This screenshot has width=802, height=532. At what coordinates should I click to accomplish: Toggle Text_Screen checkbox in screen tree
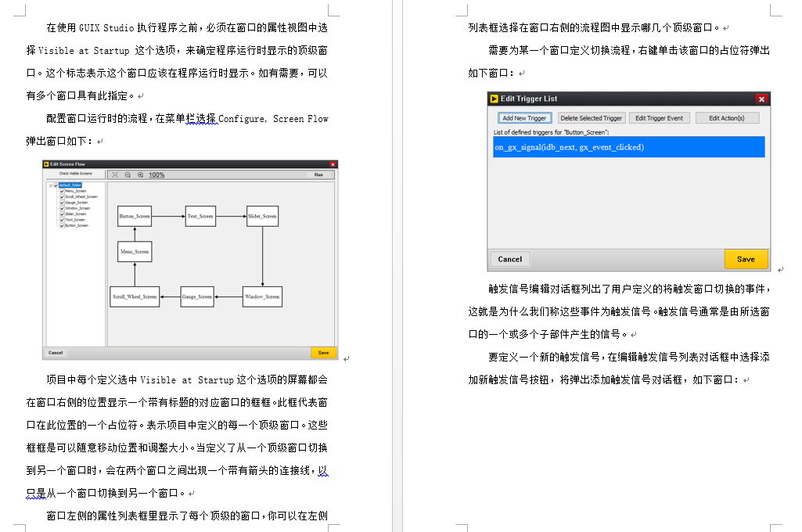click(x=62, y=220)
